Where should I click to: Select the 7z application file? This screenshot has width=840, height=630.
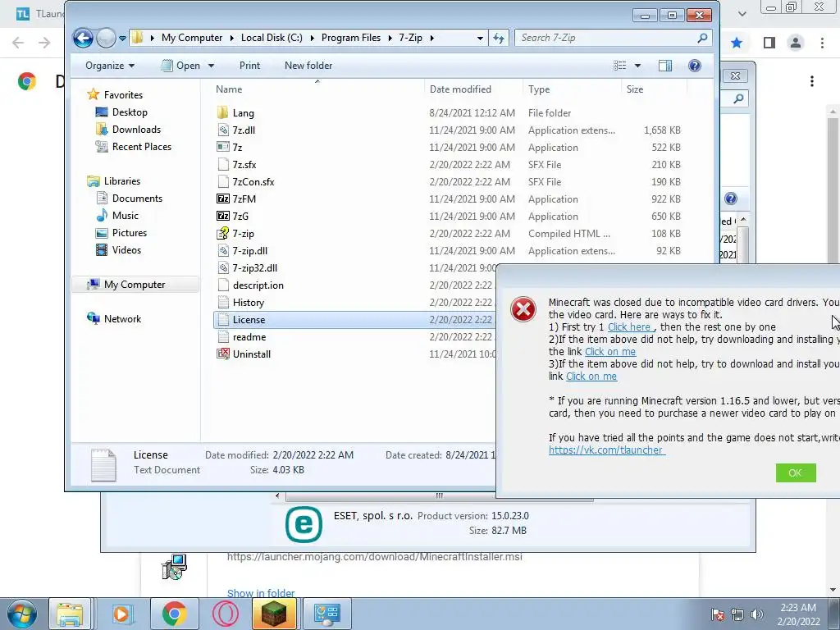tap(237, 148)
